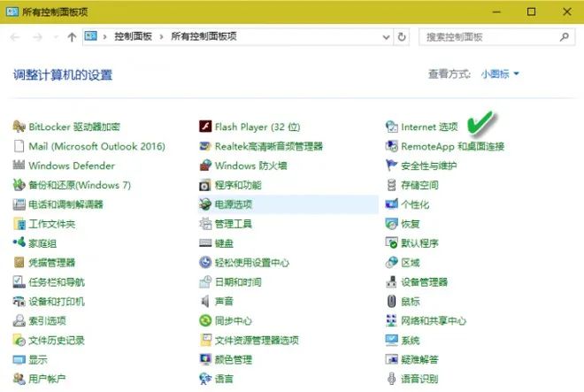
Task: Click the 网络和共享中心 icon
Action: [x=391, y=320]
